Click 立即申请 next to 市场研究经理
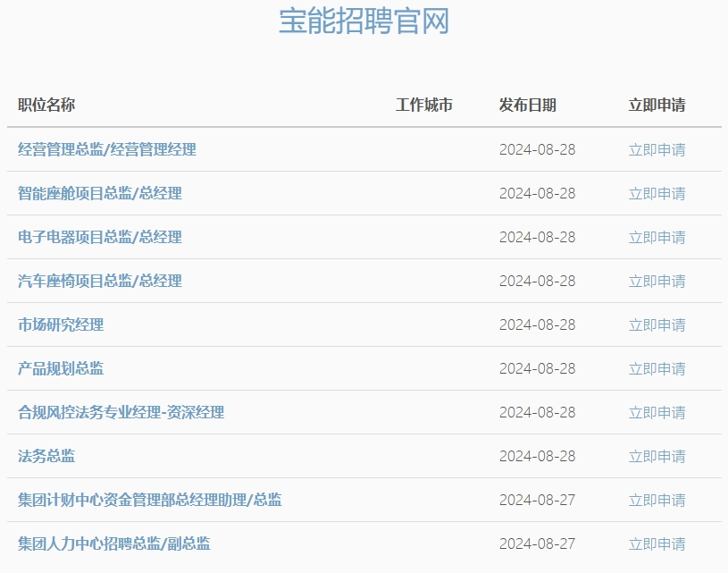728x573 pixels. [x=657, y=324]
